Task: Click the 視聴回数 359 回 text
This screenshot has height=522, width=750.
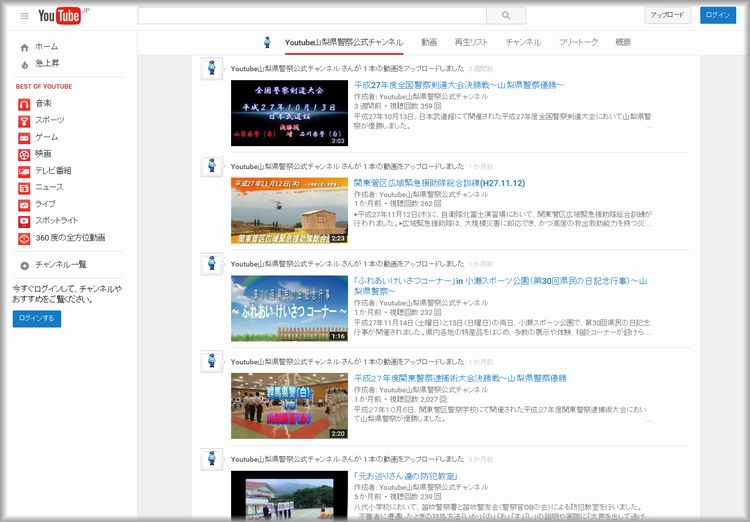Action: coord(415,106)
